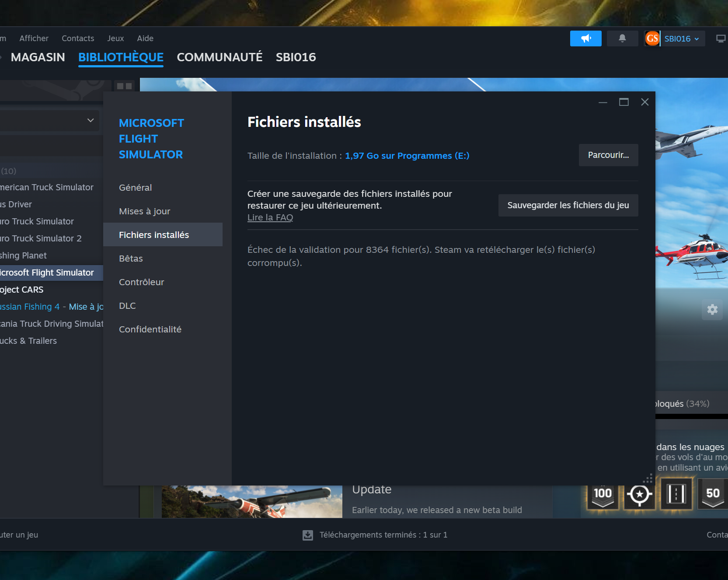Click the dialog resize grip corner

(648, 478)
